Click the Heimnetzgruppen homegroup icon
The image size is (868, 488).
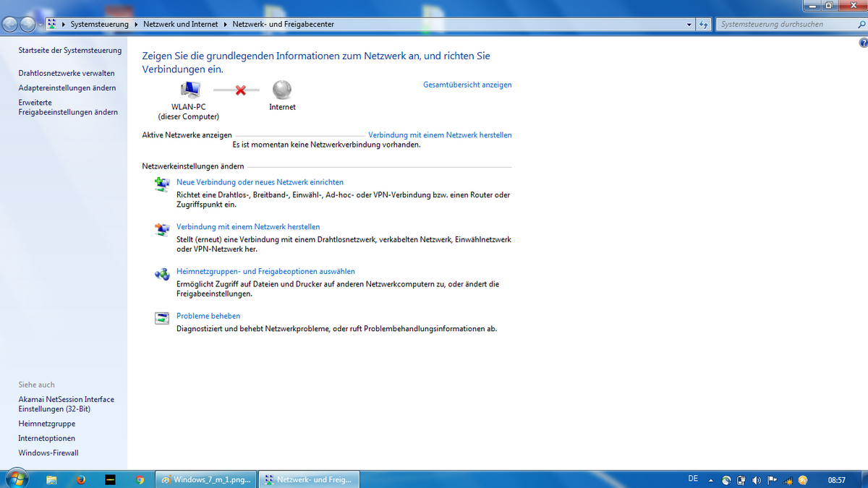pyautogui.click(x=161, y=274)
